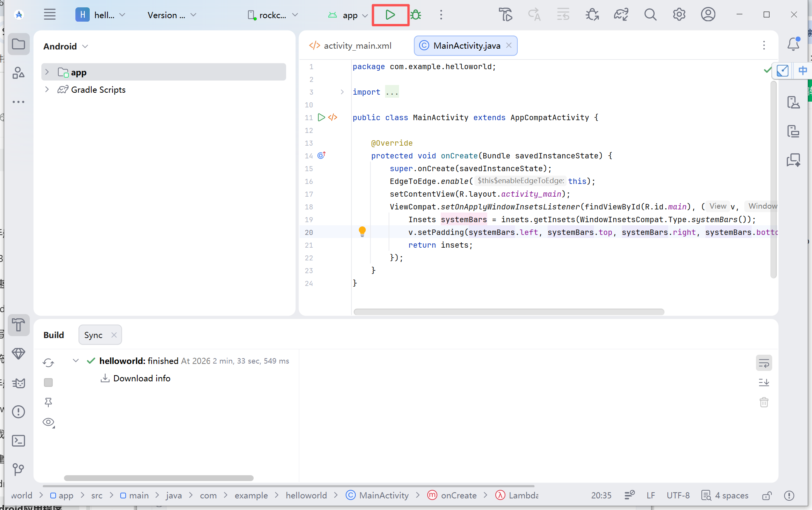Open the Git version control tool window

click(x=19, y=469)
